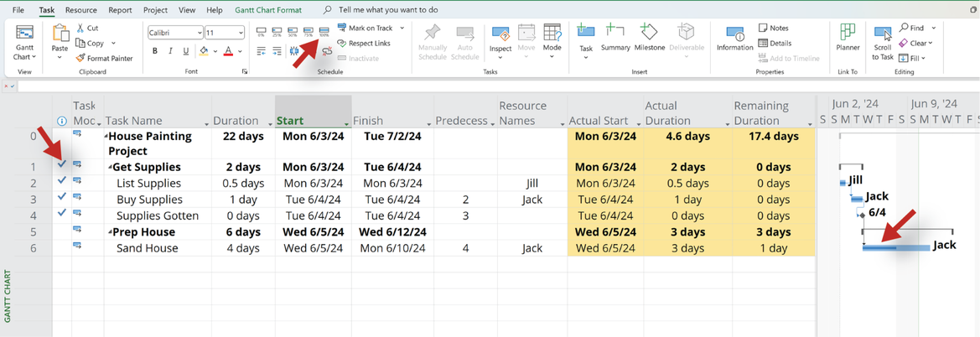This screenshot has width=980, height=337.
Task: Click the background fill color bucket
Action: tap(204, 51)
